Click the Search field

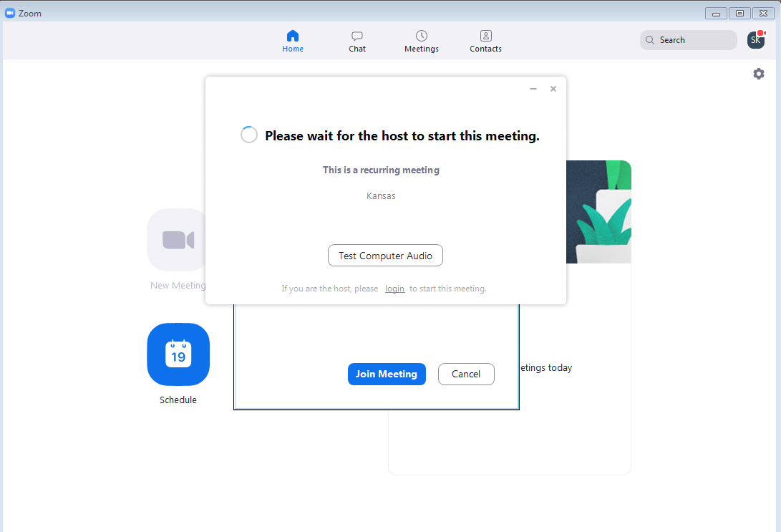tap(689, 40)
